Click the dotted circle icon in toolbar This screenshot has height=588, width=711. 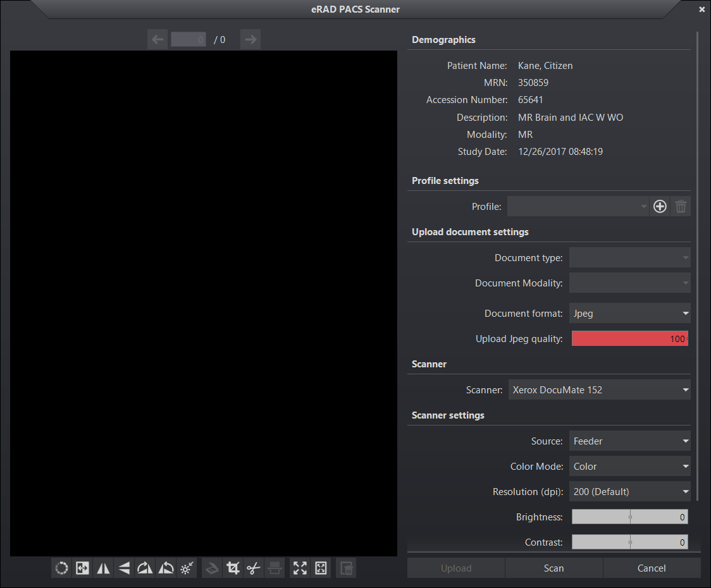pyautogui.click(x=61, y=568)
